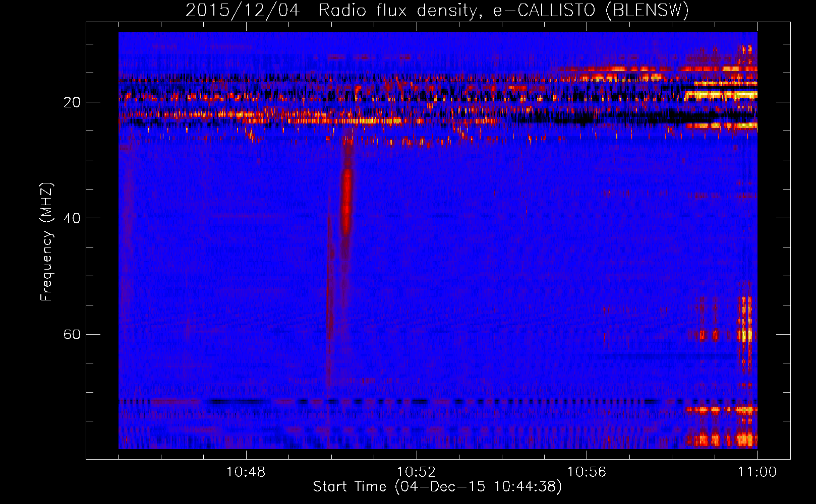Click the 40 frequency tick label
Image resolution: width=816 pixels, height=504 pixels.
(x=72, y=218)
